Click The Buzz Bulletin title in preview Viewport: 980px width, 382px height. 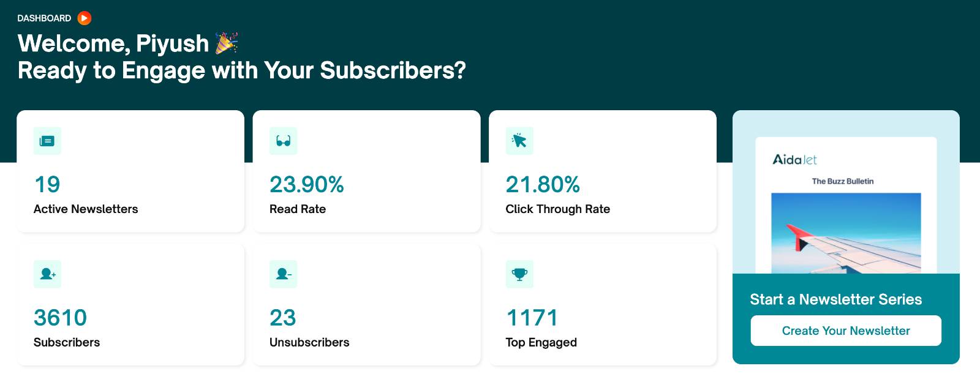pyautogui.click(x=843, y=181)
